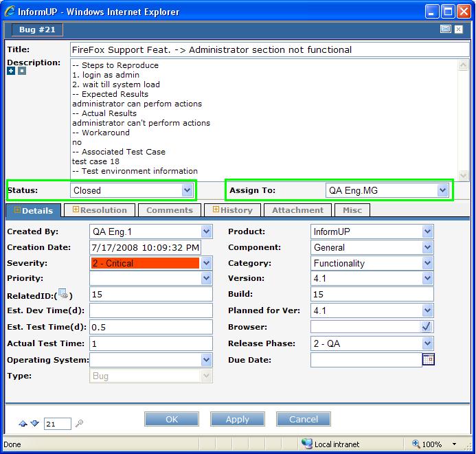Open the Browser multi-select checkmark dropdown
The height and width of the screenshot is (454, 476).
click(427, 326)
